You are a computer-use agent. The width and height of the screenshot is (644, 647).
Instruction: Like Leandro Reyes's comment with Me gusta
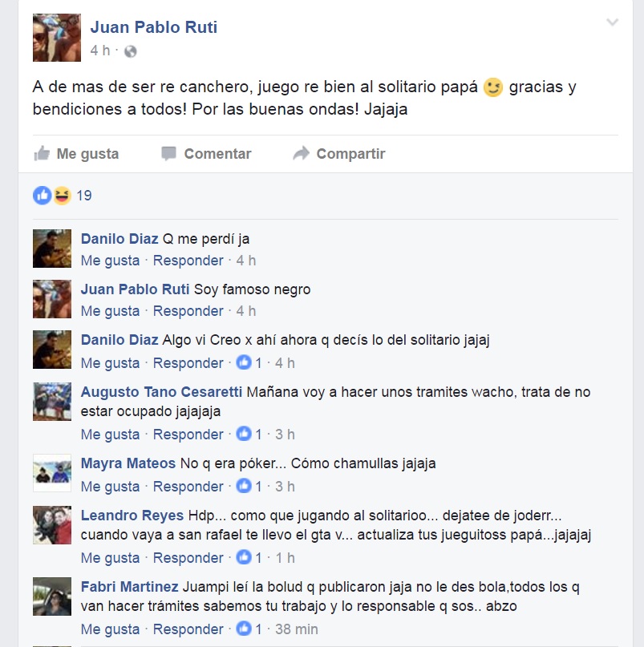(x=110, y=558)
